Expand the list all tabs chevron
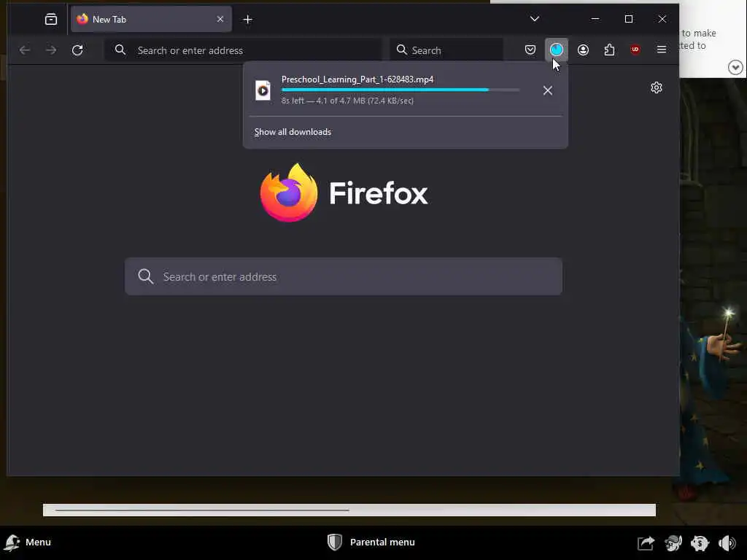The height and width of the screenshot is (560, 747). [535, 18]
